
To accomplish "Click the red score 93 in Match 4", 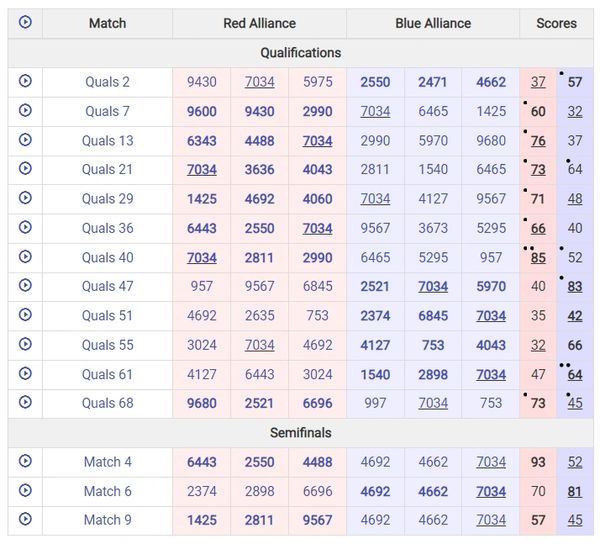I will pos(538,462).
